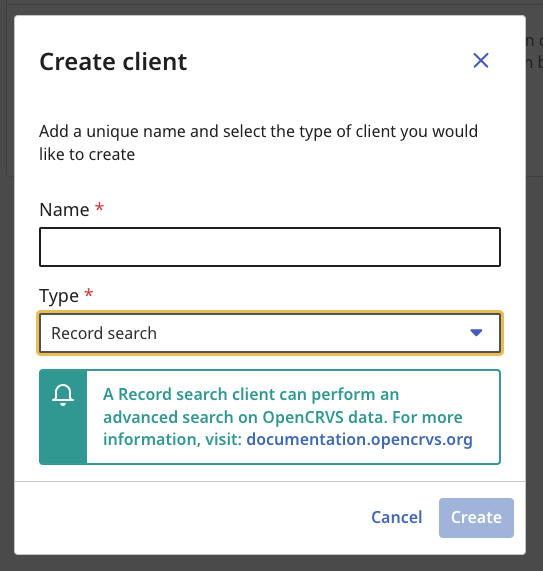
Task: Click the Create button
Action: 476,517
